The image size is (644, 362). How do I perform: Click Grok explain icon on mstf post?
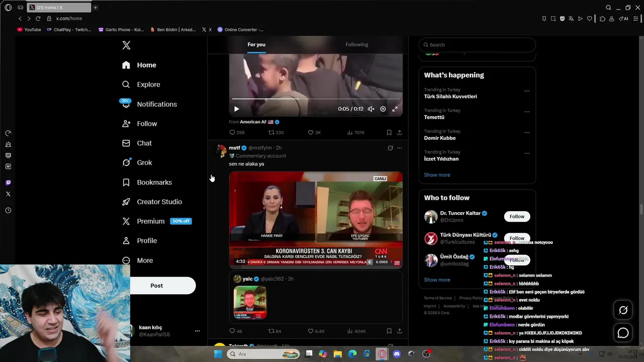[390, 148]
